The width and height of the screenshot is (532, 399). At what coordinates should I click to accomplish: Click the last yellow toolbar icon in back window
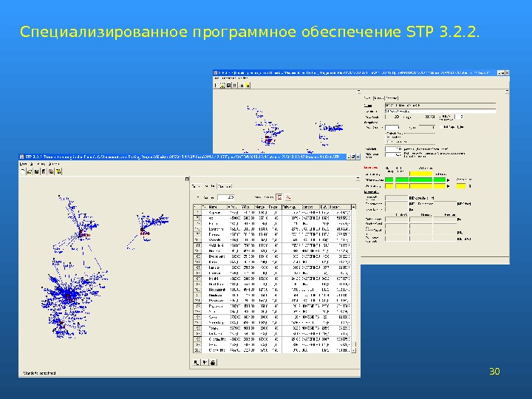point(248,85)
